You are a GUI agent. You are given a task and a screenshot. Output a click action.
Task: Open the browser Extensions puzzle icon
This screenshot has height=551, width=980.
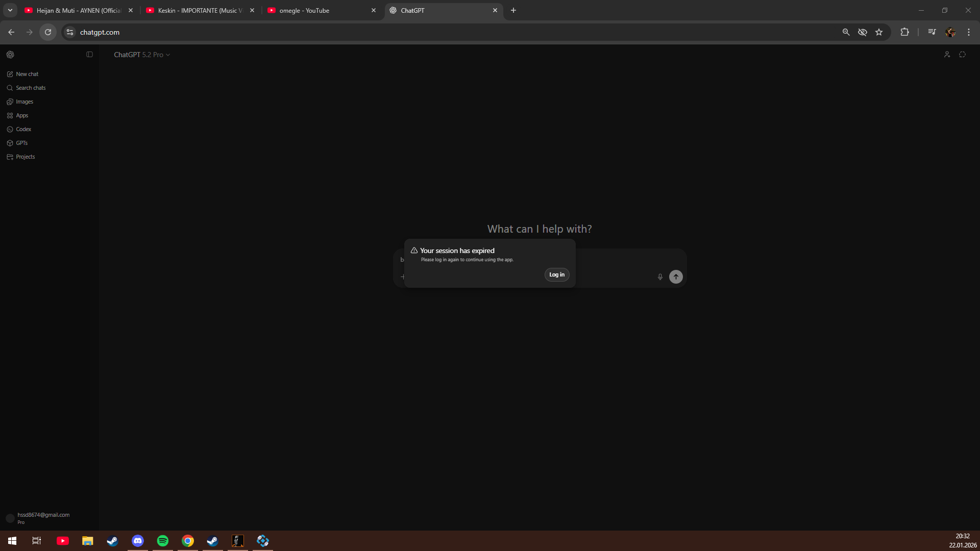click(904, 32)
